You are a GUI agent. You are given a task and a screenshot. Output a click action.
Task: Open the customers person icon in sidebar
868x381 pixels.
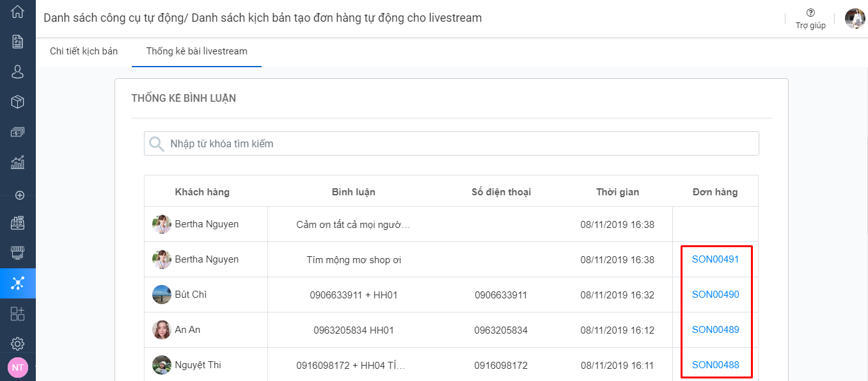tap(18, 72)
